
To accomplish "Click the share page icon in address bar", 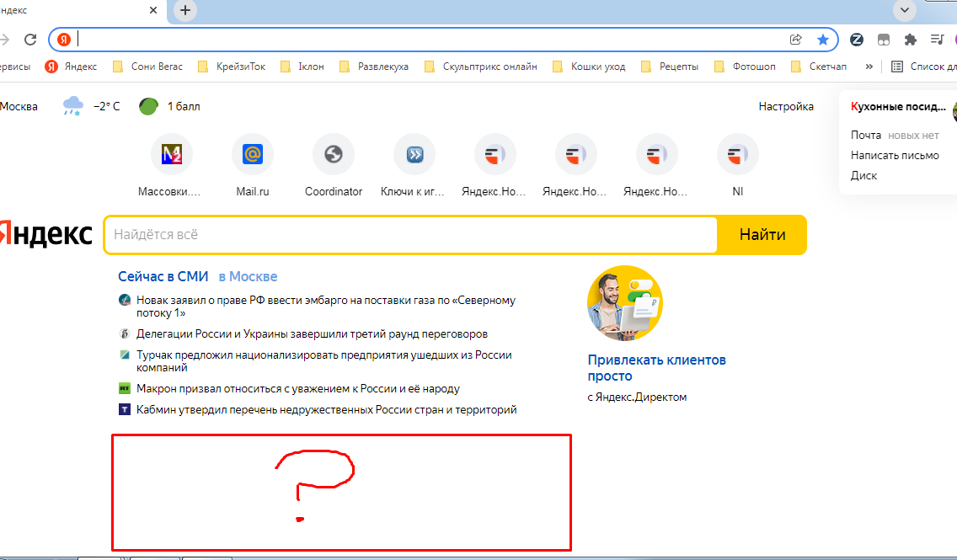I will tap(795, 40).
